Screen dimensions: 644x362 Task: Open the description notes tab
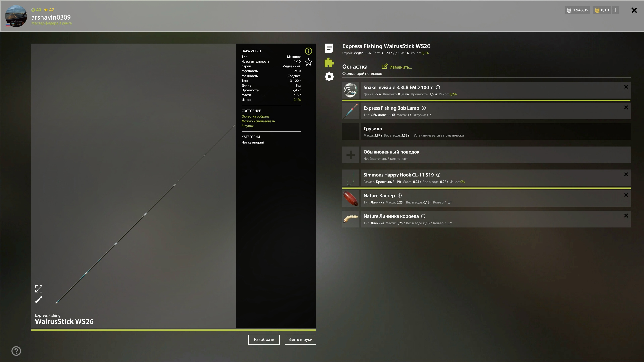point(329,48)
